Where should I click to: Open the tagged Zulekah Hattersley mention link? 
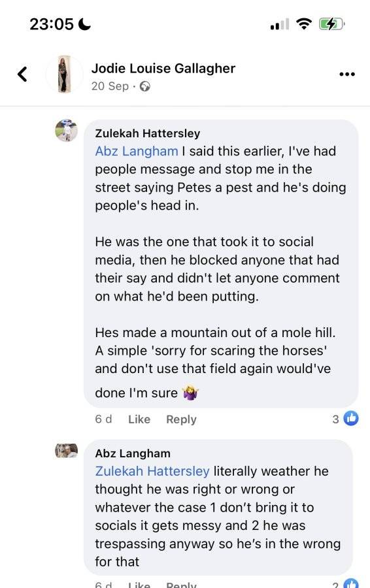(152, 471)
